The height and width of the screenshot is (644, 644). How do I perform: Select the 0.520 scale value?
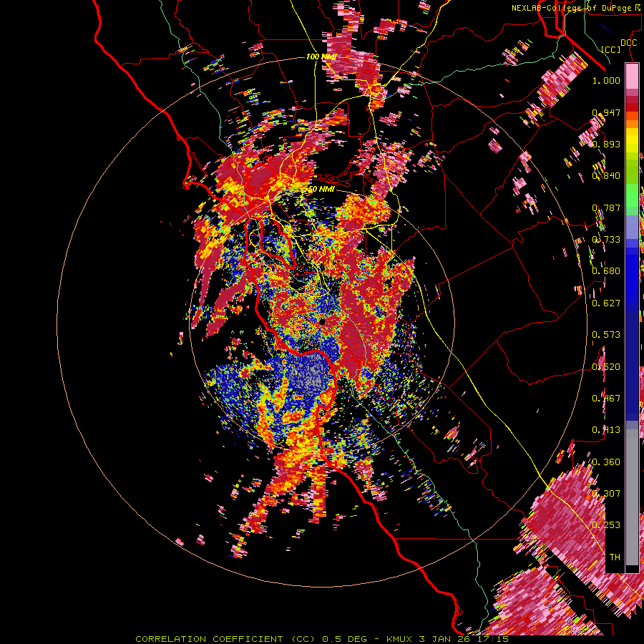click(x=606, y=367)
